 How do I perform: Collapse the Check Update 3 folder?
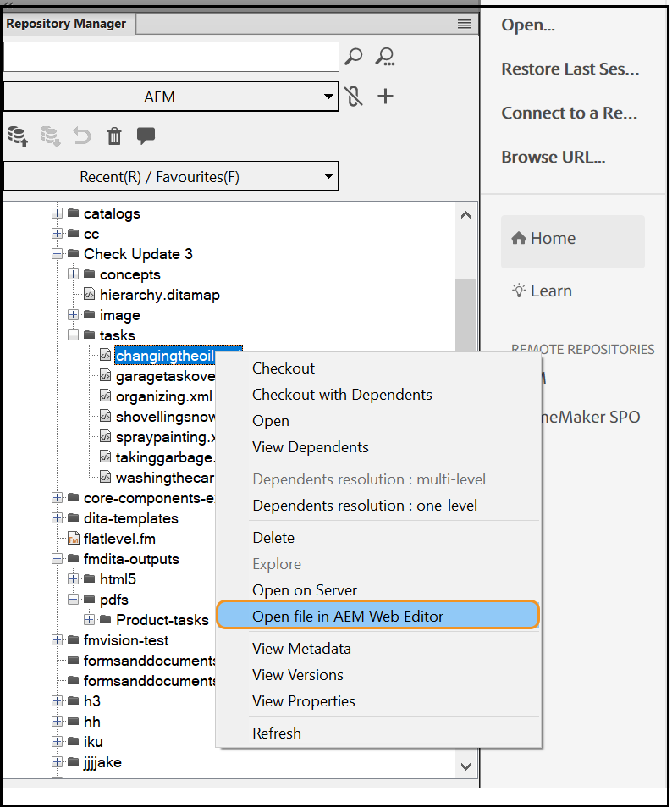pos(58,254)
